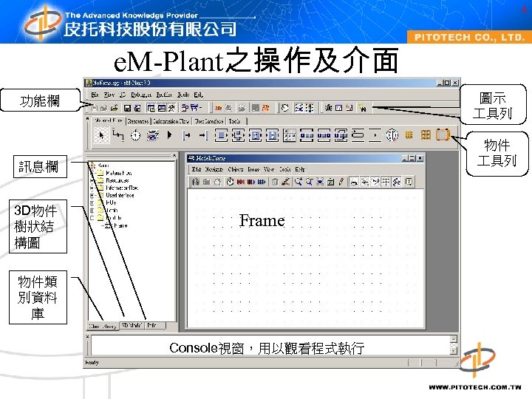This screenshot has height=399, width=532.
Task: Select the small orange Entity object
Action: tap(409, 135)
